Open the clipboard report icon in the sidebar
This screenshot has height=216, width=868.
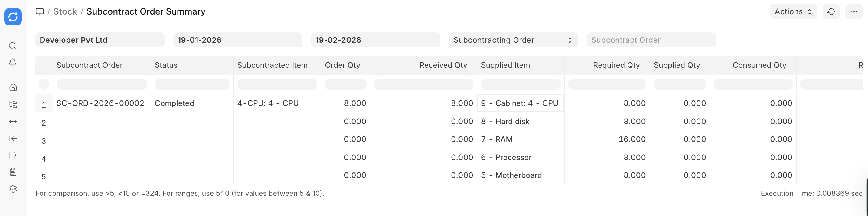coord(13,172)
